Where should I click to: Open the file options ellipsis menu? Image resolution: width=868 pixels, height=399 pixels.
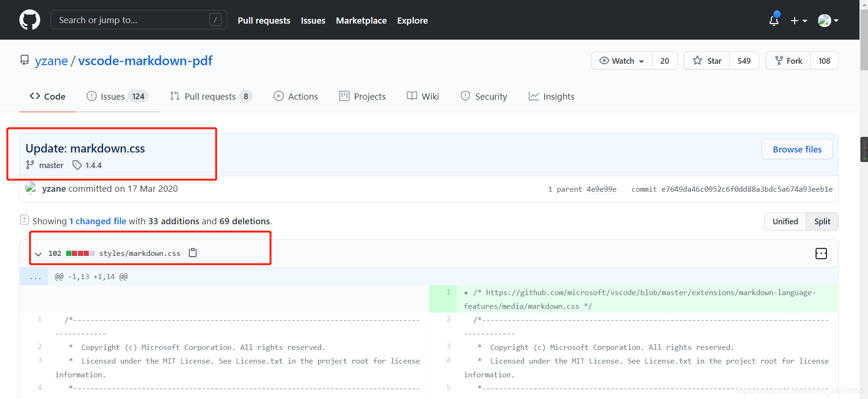[x=821, y=254]
